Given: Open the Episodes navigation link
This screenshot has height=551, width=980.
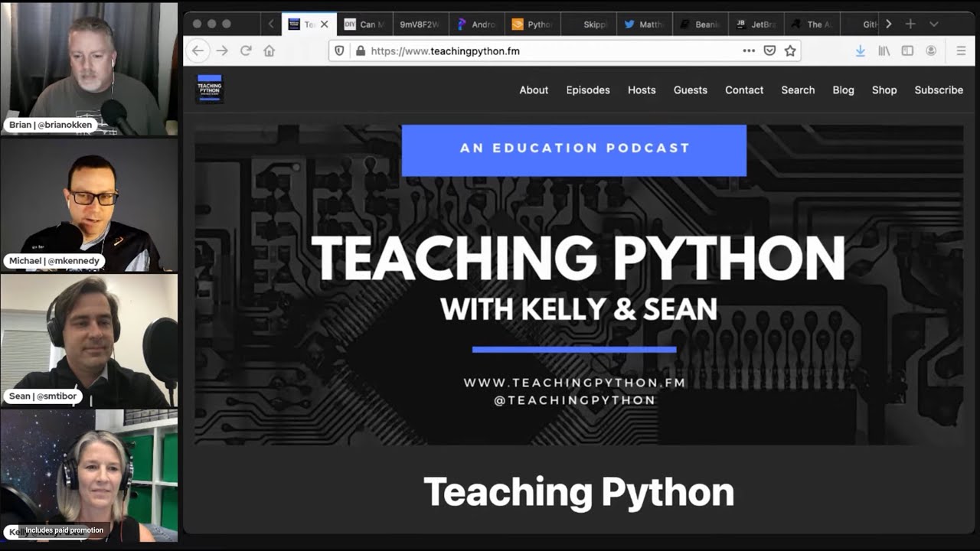Looking at the screenshot, I should (x=588, y=90).
